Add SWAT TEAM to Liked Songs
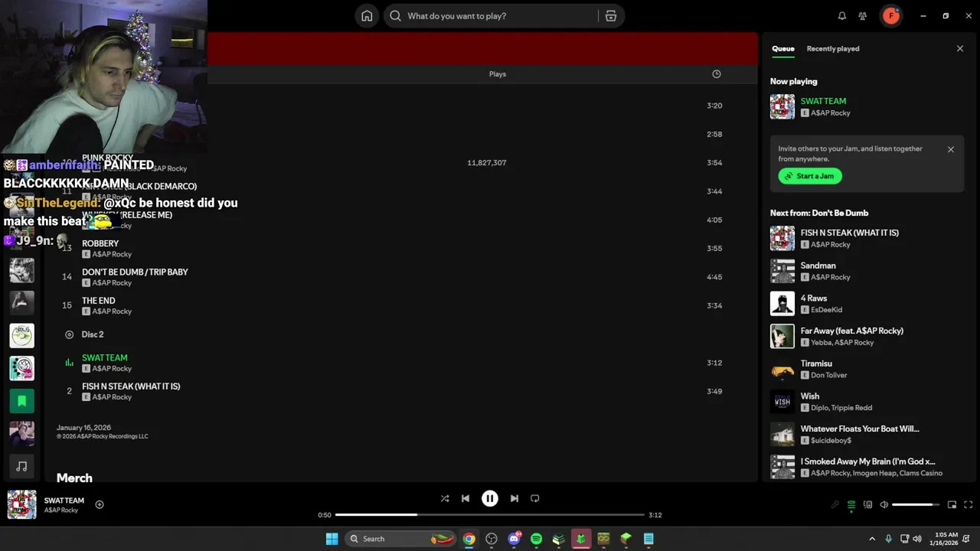 tap(100, 504)
